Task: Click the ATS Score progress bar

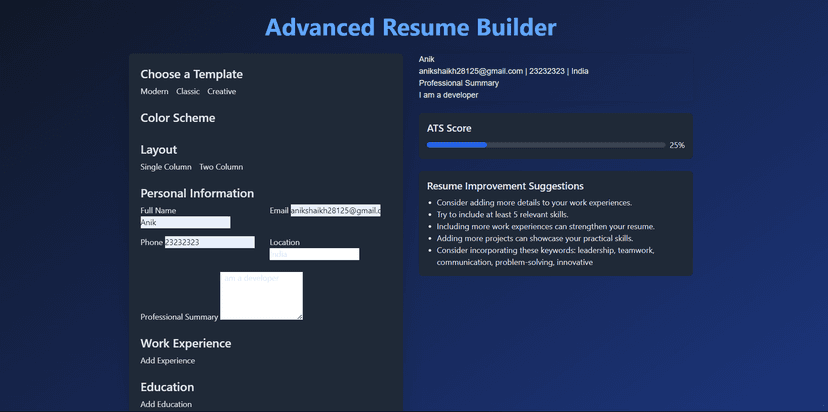Action: 545,145
